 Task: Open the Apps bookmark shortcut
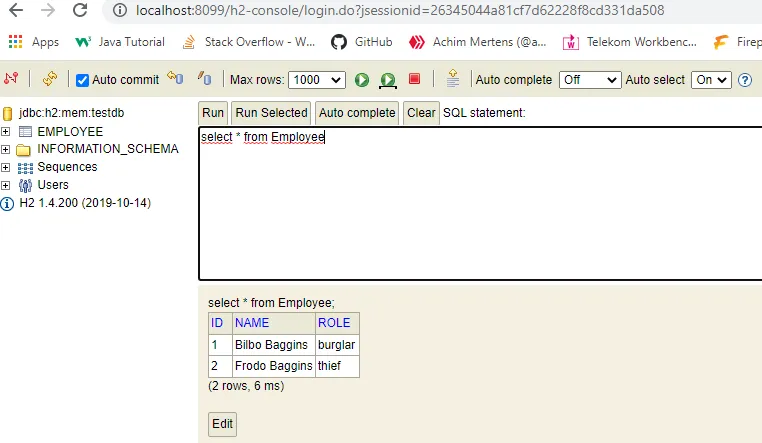click(x=34, y=42)
